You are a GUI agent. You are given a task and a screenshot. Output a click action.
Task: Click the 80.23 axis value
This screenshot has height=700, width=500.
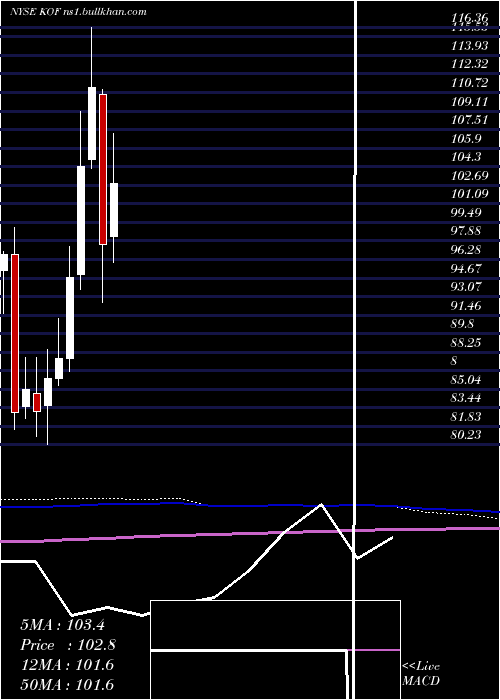coord(466,434)
